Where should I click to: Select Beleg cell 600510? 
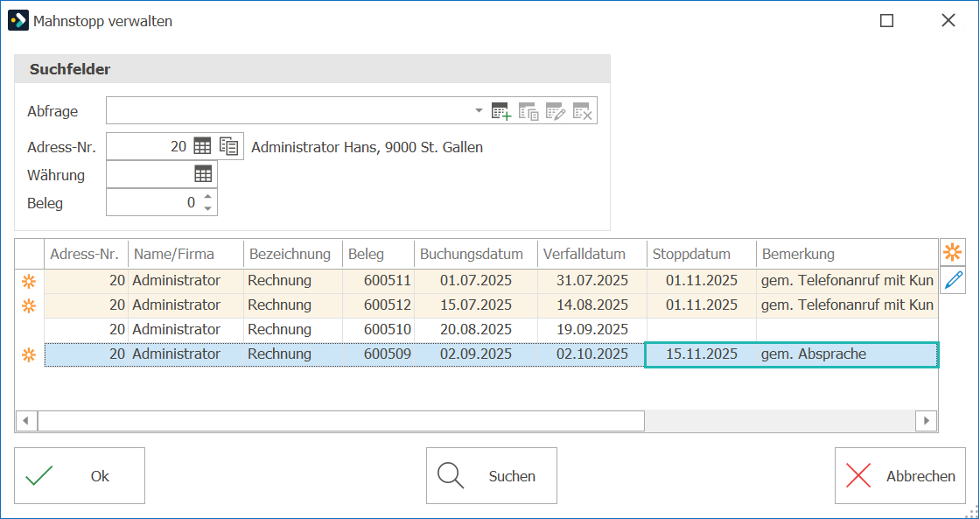(x=379, y=330)
